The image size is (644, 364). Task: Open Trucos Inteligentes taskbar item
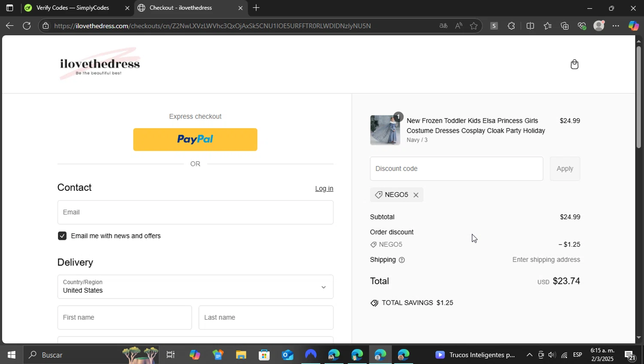(475, 355)
